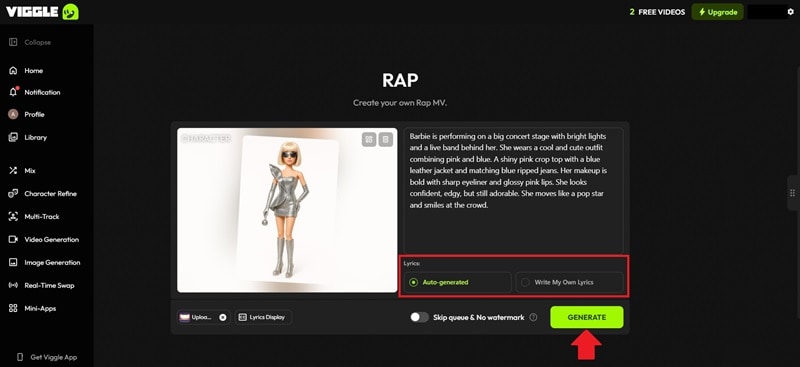
Task: Click the Home house icon
Action: tap(13, 70)
